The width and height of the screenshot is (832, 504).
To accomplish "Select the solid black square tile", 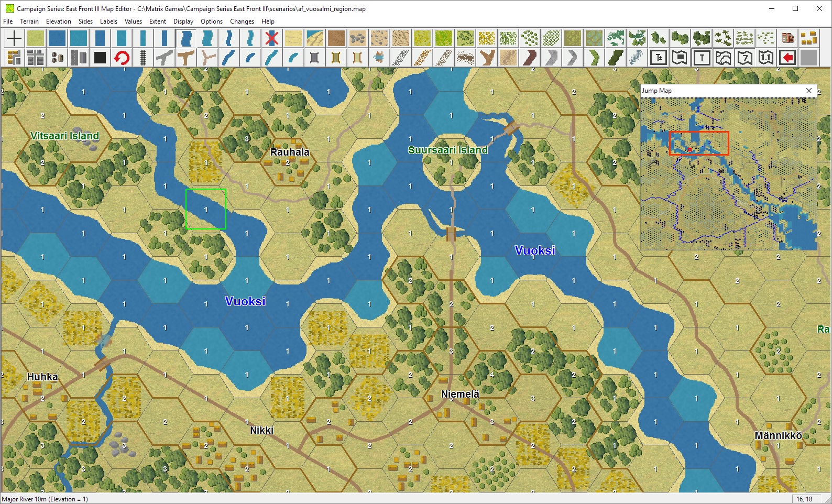I will (100, 57).
